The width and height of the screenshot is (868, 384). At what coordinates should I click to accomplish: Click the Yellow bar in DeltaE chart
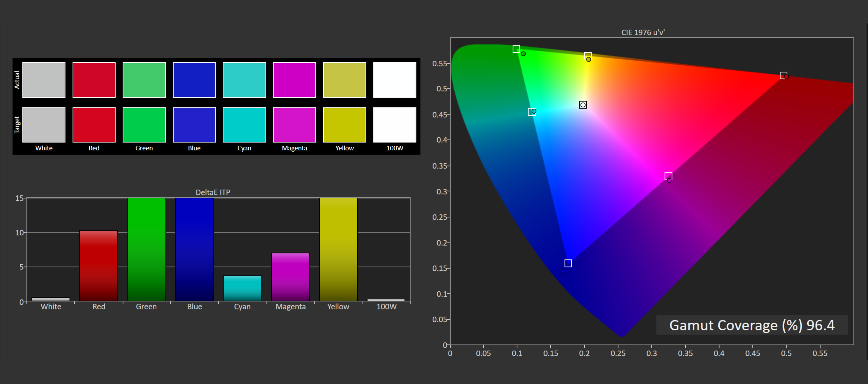coord(338,249)
